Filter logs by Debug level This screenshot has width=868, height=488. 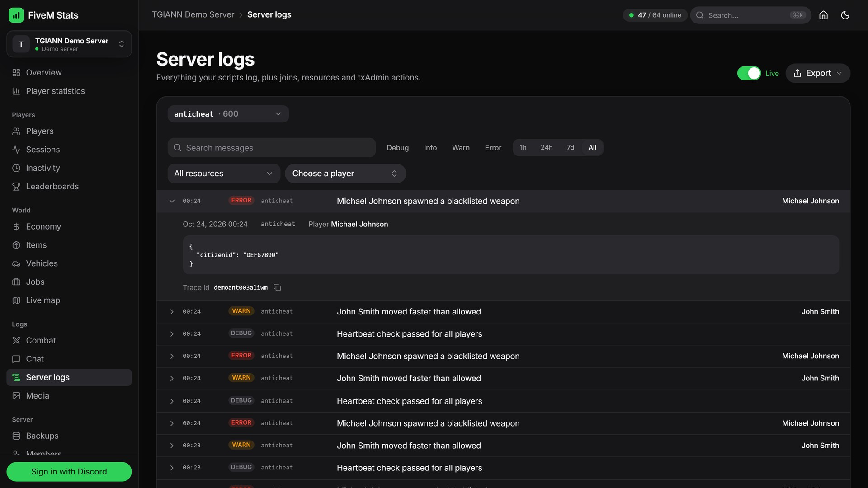397,148
